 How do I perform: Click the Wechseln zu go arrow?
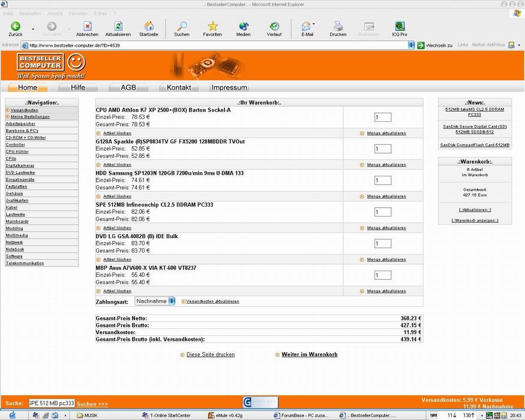pos(421,45)
